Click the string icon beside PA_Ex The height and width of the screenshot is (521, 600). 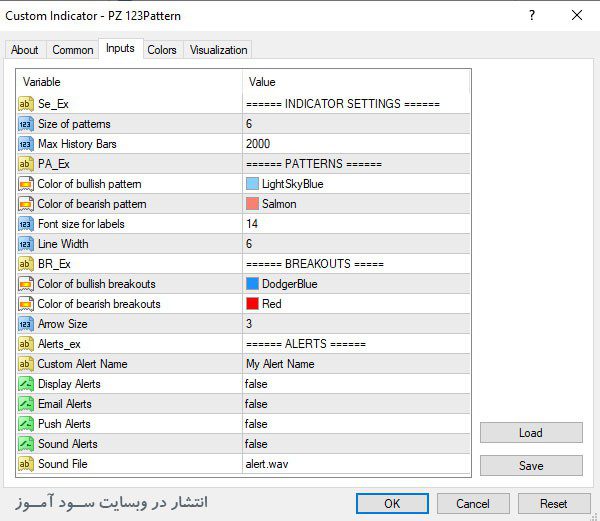pyautogui.click(x=25, y=164)
